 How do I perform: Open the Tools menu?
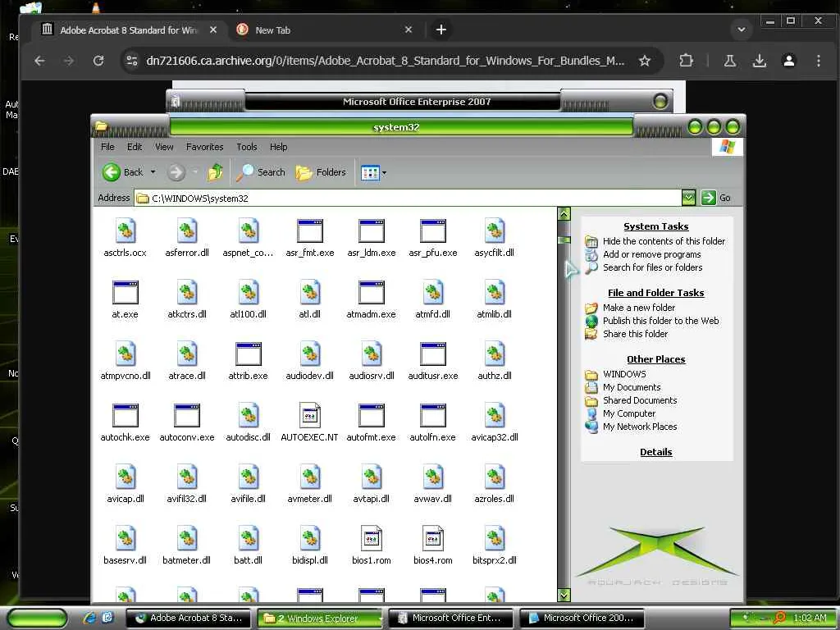pyautogui.click(x=246, y=147)
